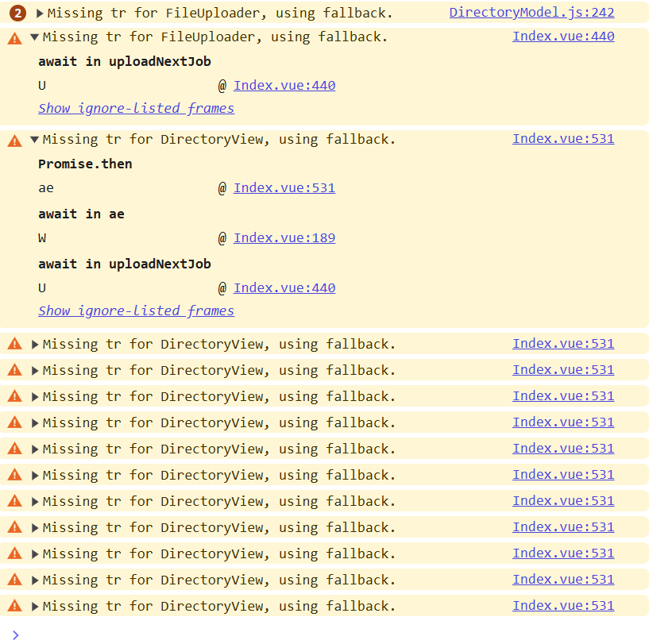Click the console input field at the bottom

[x=318, y=634]
